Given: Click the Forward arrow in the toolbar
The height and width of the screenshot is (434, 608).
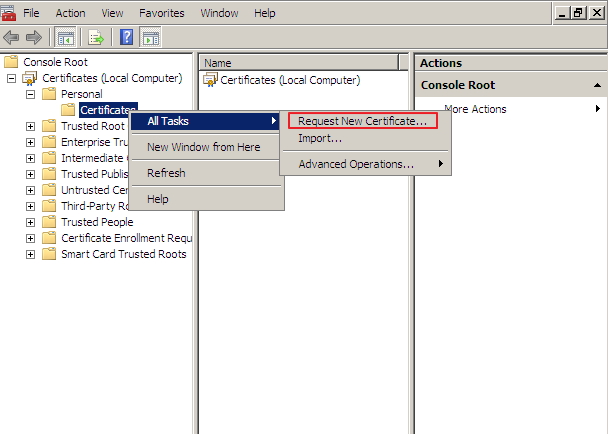Looking at the screenshot, I should click(x=32, y=38).
